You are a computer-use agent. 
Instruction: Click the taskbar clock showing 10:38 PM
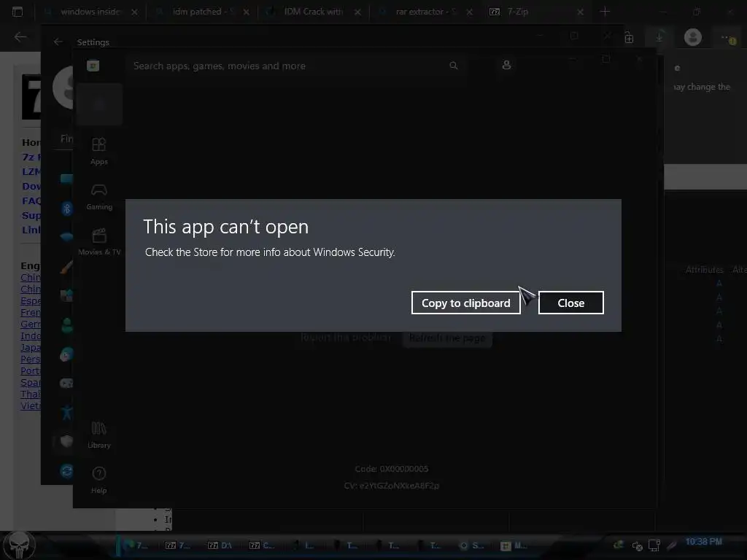coord(704,542)
